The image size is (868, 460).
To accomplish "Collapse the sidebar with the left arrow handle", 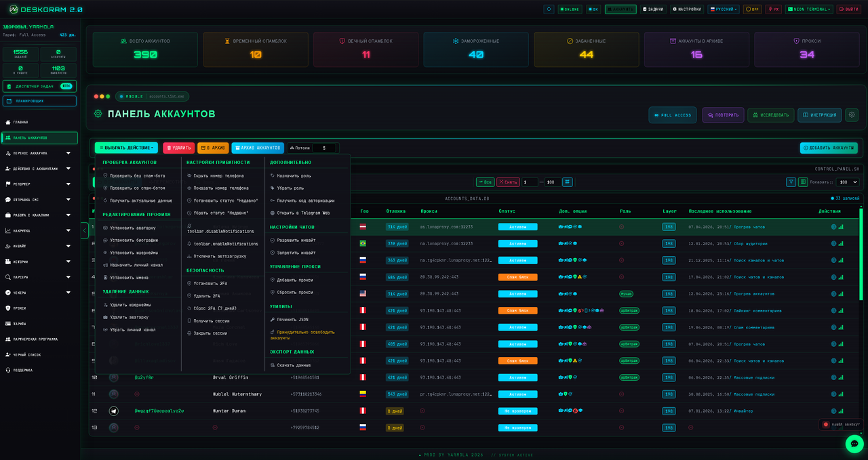I will (85, 230).
